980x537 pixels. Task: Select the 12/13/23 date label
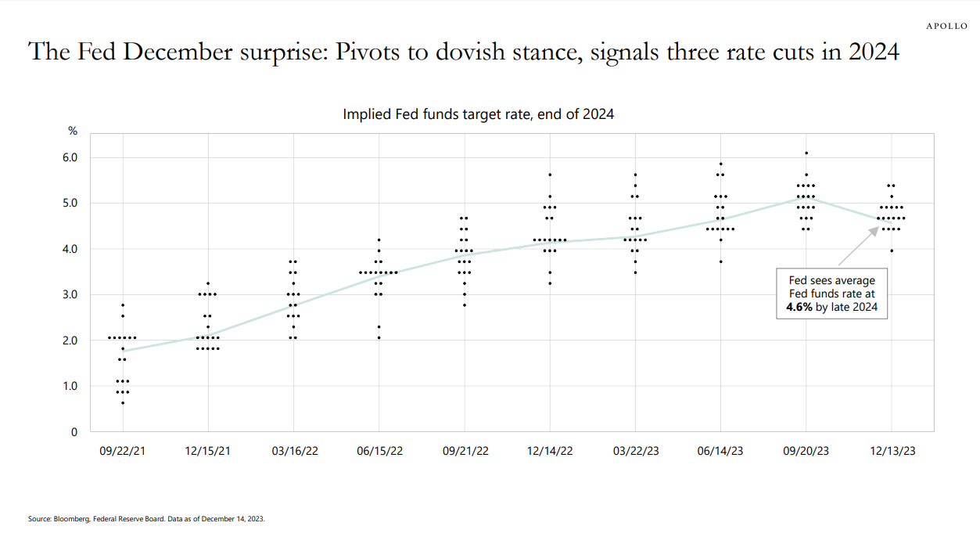[x=891, y=451]
